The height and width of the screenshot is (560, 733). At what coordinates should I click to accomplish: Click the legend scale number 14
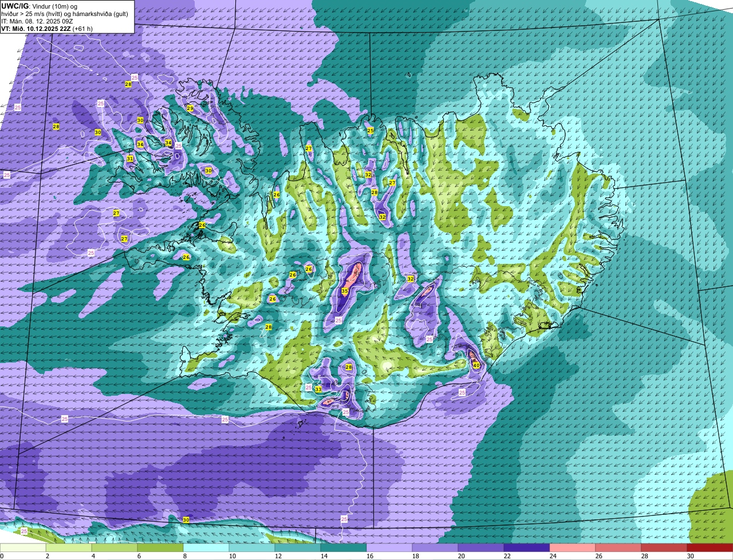tap(323, 556)
